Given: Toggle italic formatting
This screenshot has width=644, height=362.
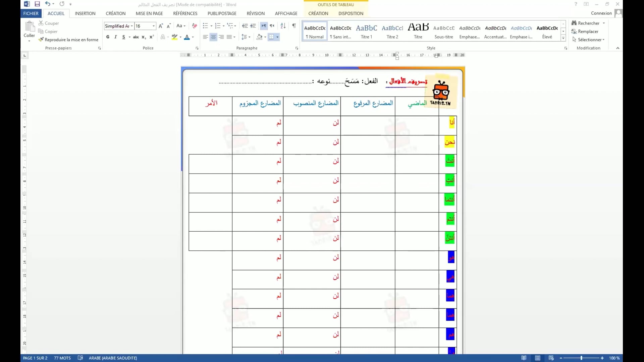Looking at the screenshot, I should coord(116,37).
